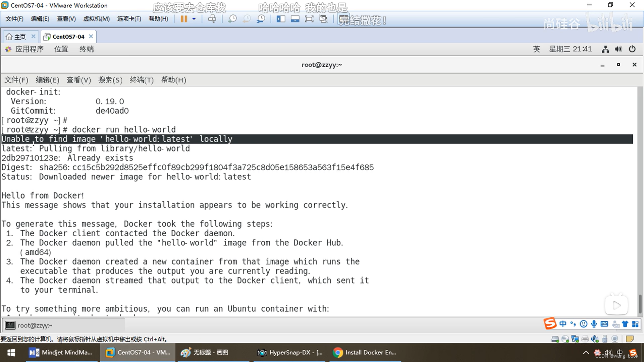
Task: Click the 英 input language indicator
Action: click(537, 49)
